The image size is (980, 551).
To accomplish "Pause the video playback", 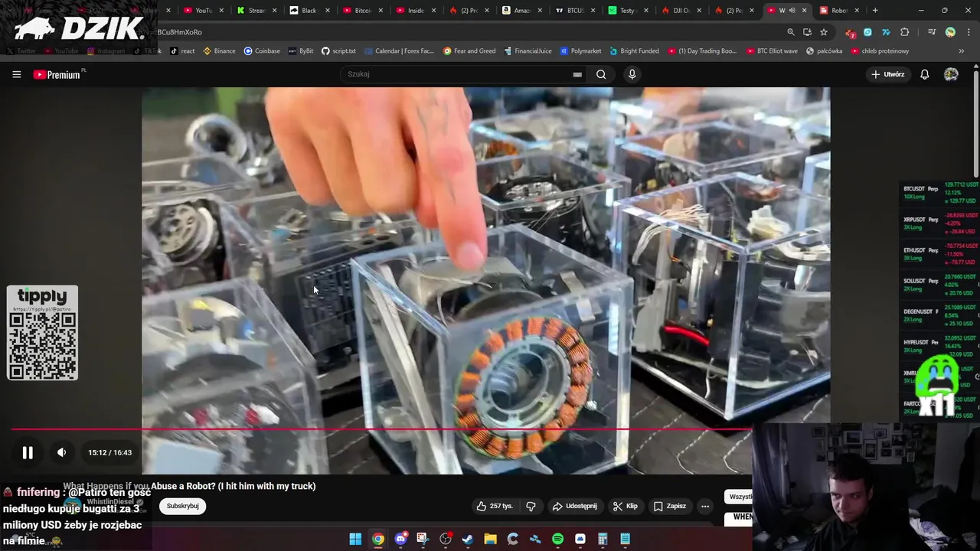I will pyautogui.click(x=28, y=452).
